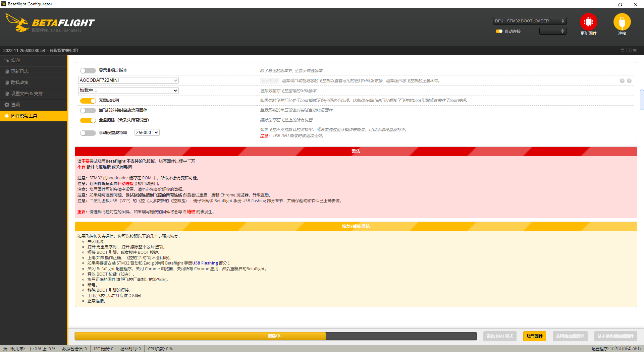Minimize the Betaflight Configurator window
Screen dimensions: 644x352
tap(605, 4)
